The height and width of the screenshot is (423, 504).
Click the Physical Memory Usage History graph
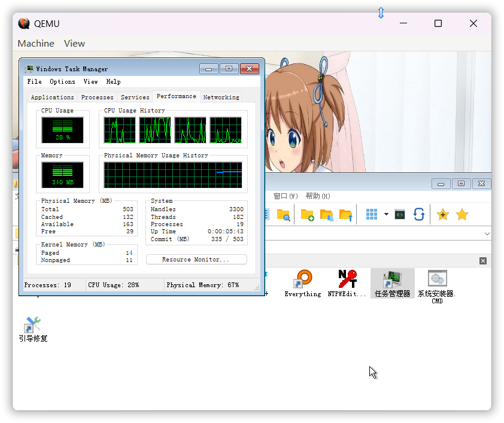pyautogui.click(x=173, y=175)
